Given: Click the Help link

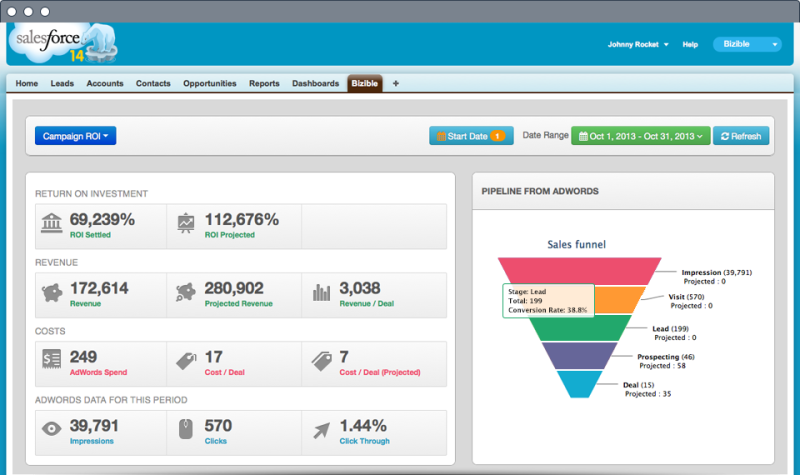Looking at the screenshot, I should [x=690, y=44].
